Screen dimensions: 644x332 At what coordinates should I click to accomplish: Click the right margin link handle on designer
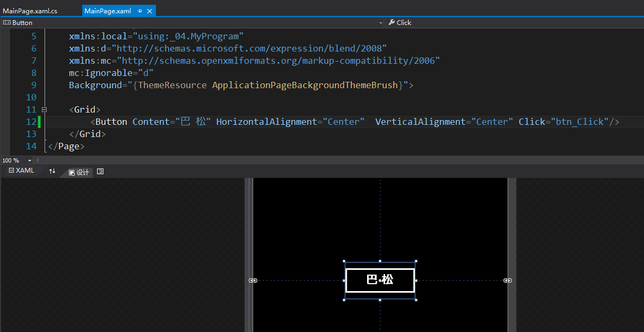[x=508, y=280]
